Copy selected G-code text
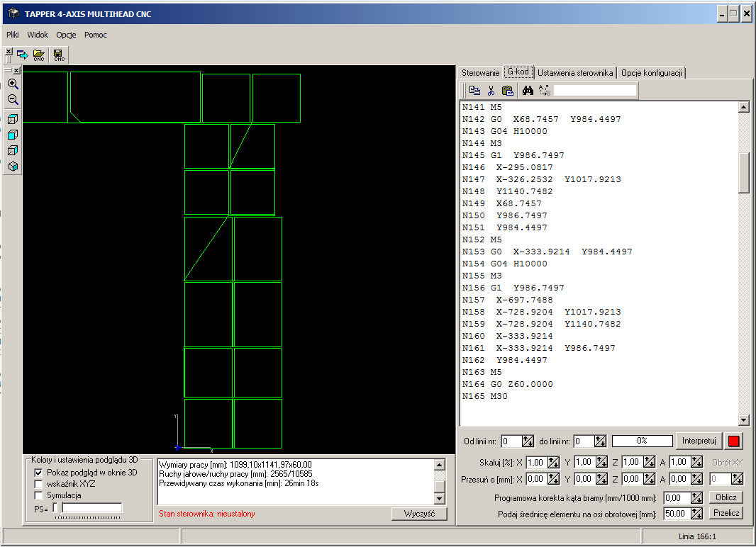 click(474, 91)
